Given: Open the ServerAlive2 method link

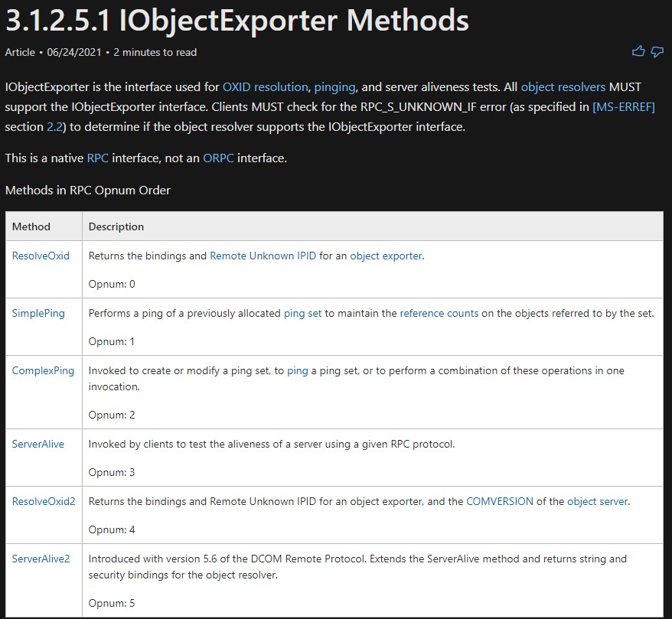Looking at the screenshot, I should pos(41,559).
